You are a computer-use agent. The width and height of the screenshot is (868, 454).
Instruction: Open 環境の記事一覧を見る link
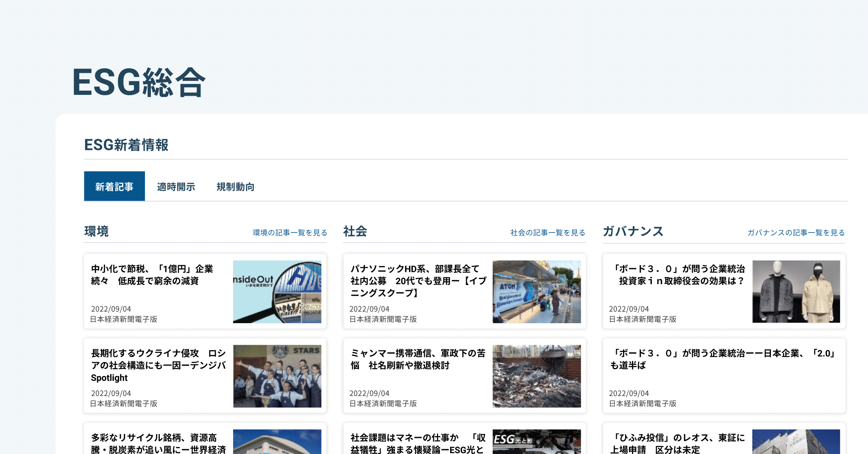point(290,233)
